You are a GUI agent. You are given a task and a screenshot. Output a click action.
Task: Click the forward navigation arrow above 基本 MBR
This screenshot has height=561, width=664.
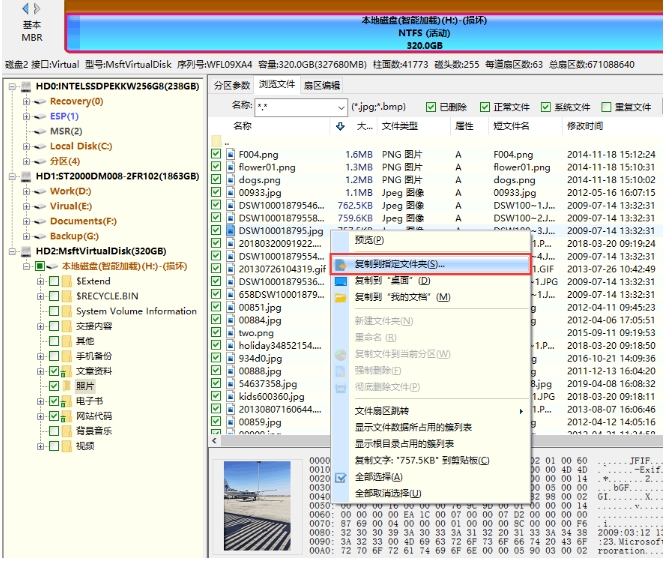click(38, 8)
